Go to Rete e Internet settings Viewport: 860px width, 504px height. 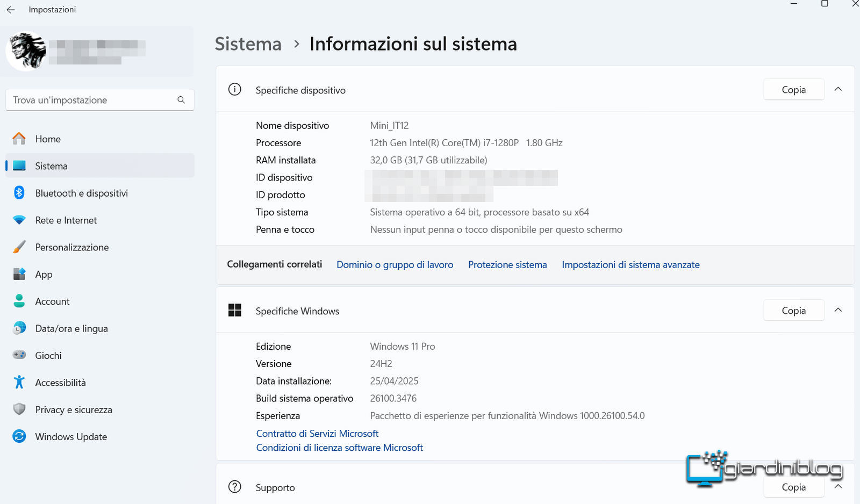[x=99, y=220]
